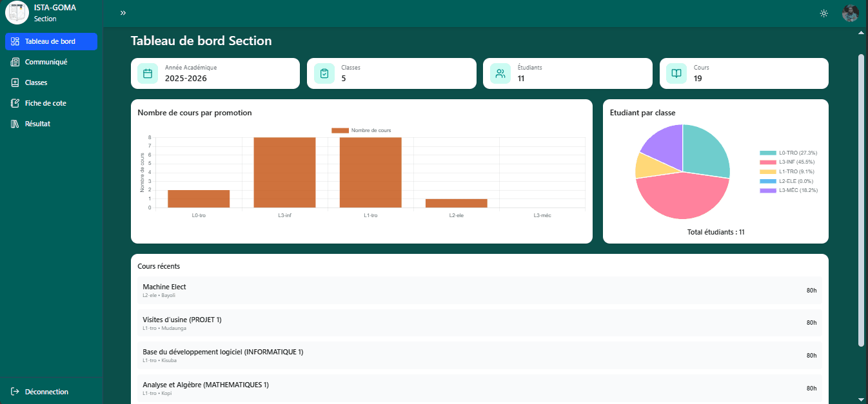
Task: Select the Classes menu entry
Action: [x=35, y=82]
